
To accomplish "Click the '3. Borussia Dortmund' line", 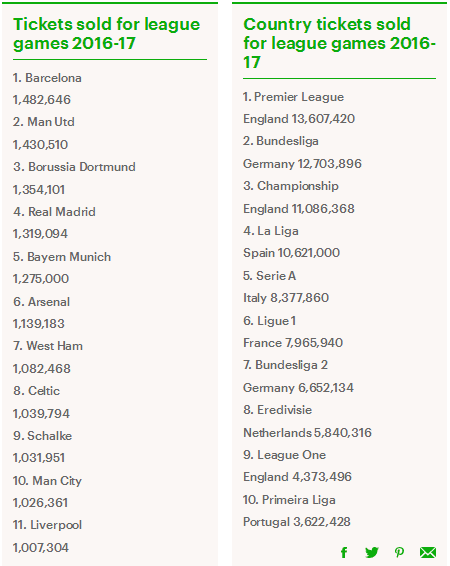I will (74, 167).
